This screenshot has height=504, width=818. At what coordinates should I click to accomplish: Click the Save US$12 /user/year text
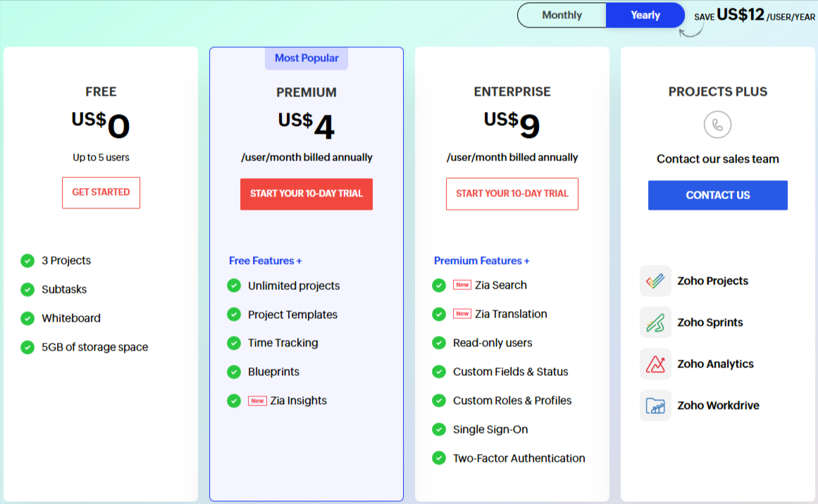(x=755, y=15)
